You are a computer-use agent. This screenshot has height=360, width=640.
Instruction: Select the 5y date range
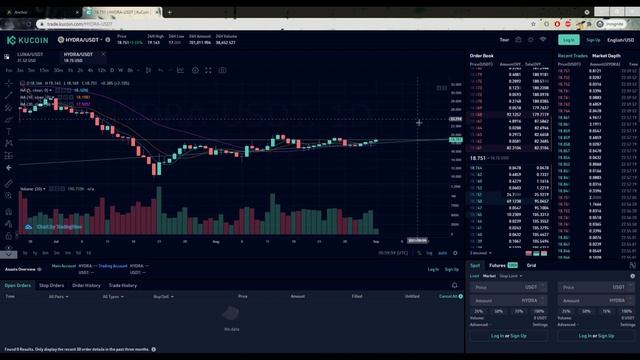(x=24, y=253)
